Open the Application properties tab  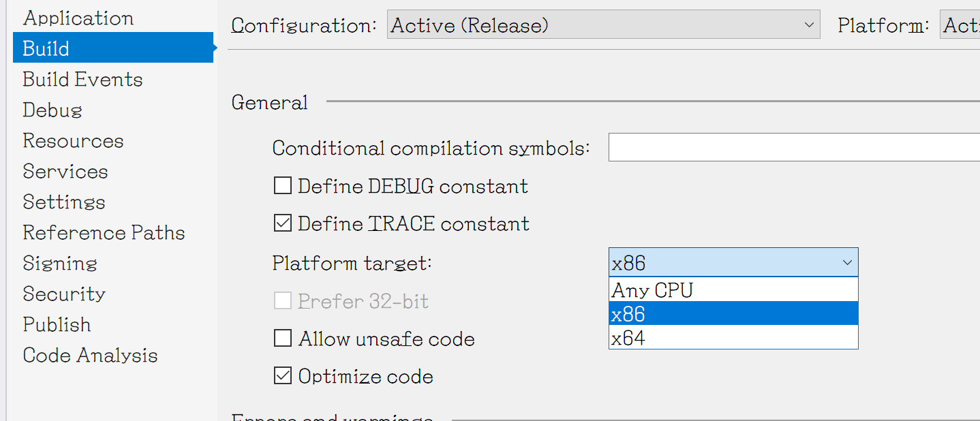(x=78, y=18)
